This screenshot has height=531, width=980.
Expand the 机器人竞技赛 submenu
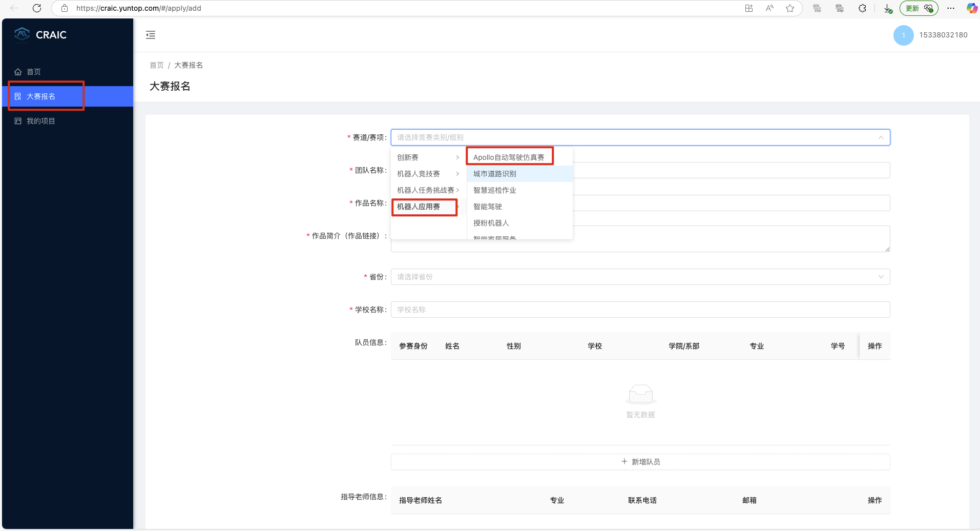(x=428, y=174)
